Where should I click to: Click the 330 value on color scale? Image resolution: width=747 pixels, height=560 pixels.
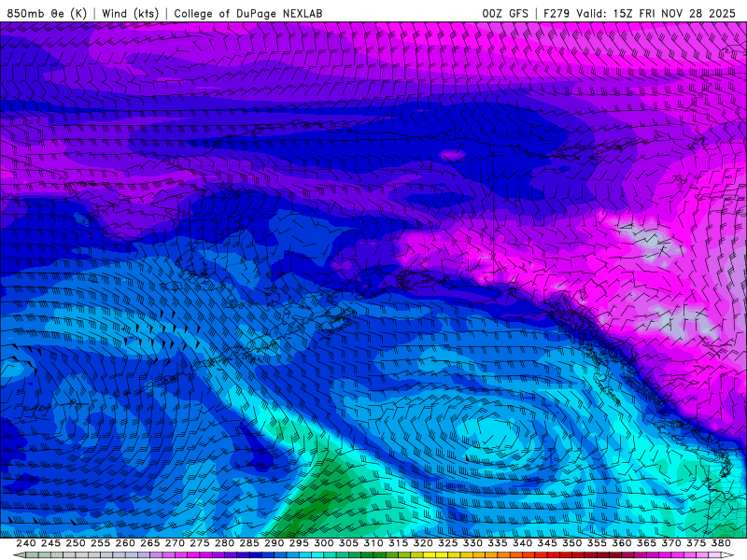(x=472, y=543)
